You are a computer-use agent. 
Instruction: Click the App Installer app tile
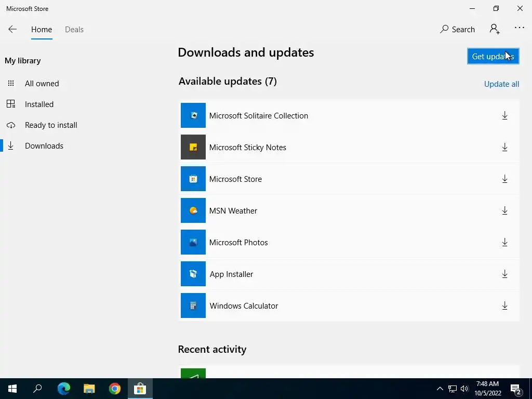click(x=193, y=274)
